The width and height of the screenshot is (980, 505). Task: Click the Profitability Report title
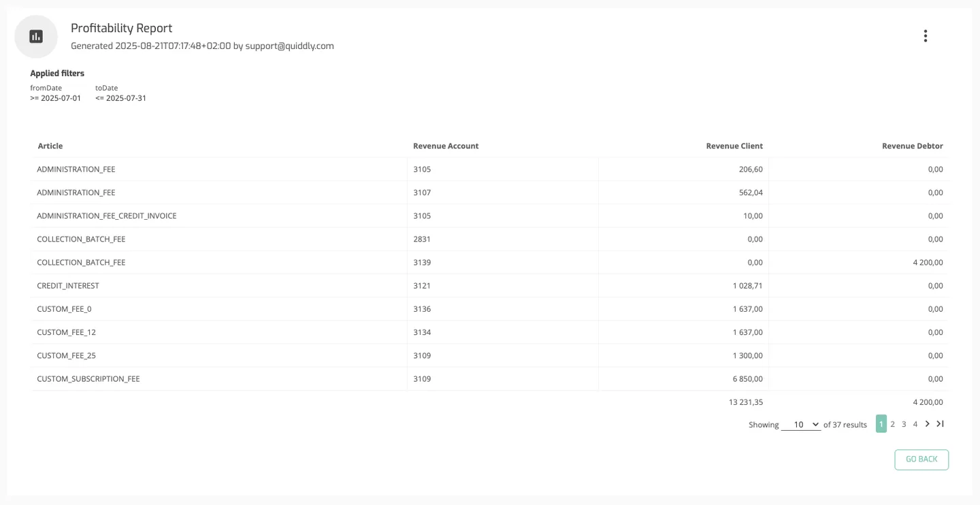click(x=122, y=28)
